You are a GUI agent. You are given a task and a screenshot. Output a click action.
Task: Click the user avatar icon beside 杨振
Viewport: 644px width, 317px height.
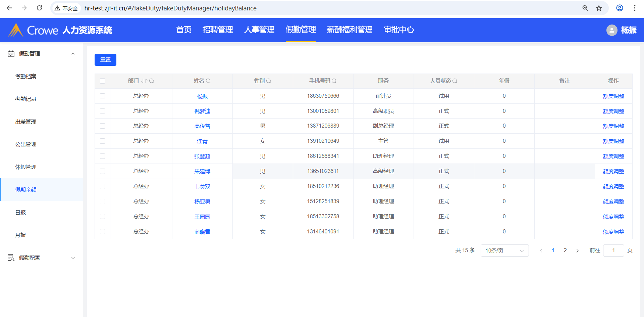point(611,30)
